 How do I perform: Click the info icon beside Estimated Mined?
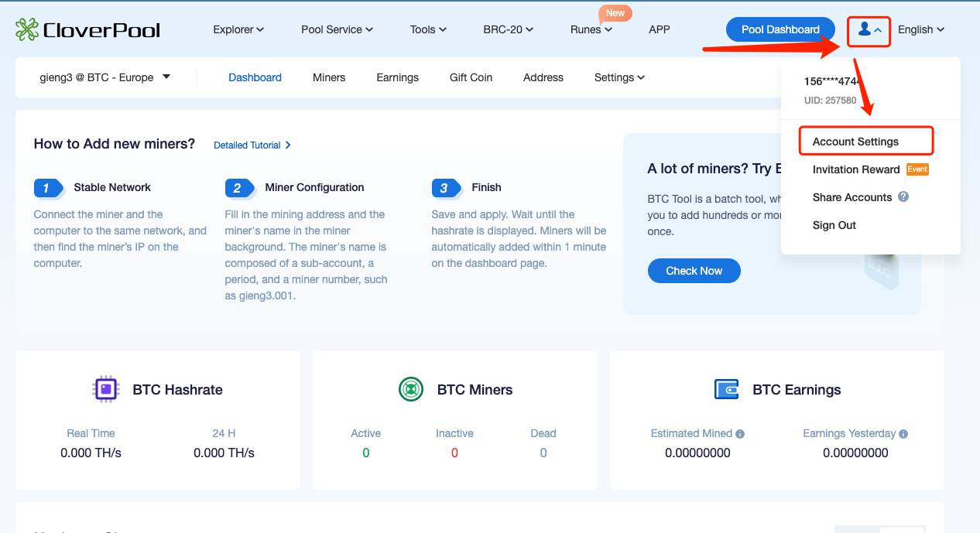[740, 433]
